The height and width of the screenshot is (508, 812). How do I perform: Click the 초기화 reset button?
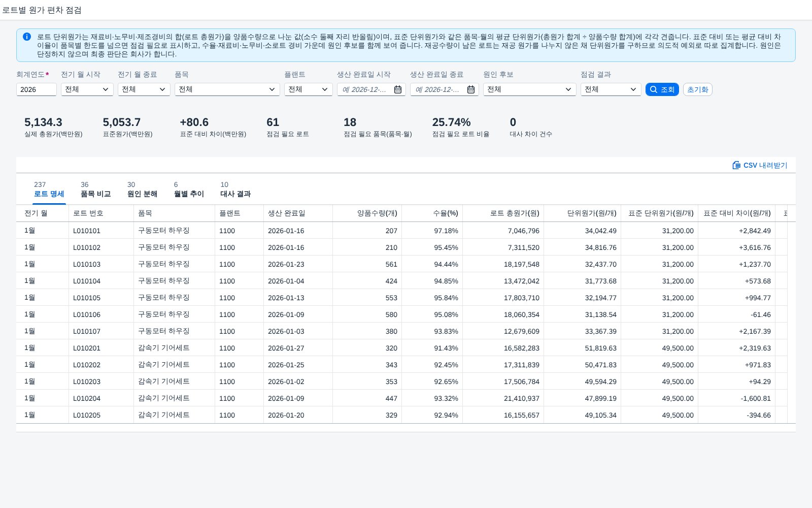[x=698, y=89]
